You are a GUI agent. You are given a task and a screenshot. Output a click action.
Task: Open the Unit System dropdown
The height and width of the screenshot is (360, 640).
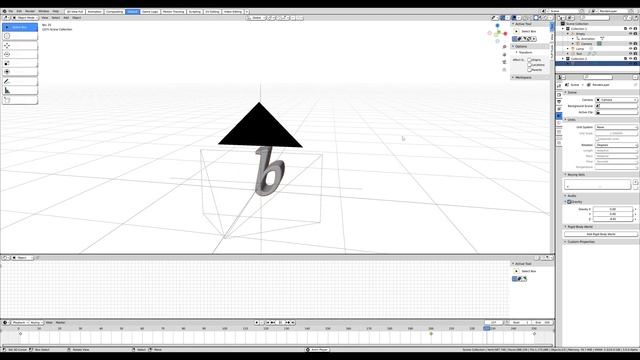[616, 127]
